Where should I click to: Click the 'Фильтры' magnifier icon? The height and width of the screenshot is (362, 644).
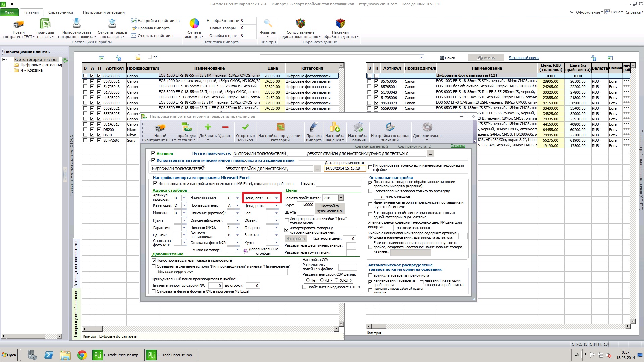[x=268, y=24]
